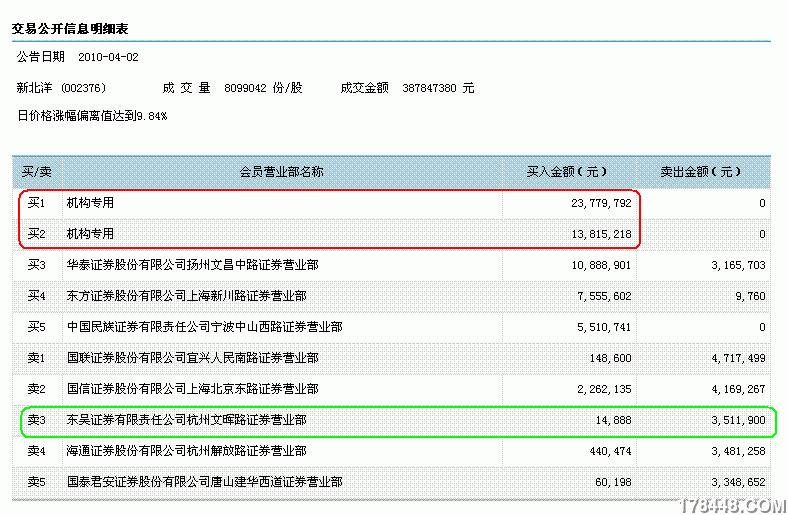
Task: Click buy amount 148,600
Action: (x=611, y=358)
